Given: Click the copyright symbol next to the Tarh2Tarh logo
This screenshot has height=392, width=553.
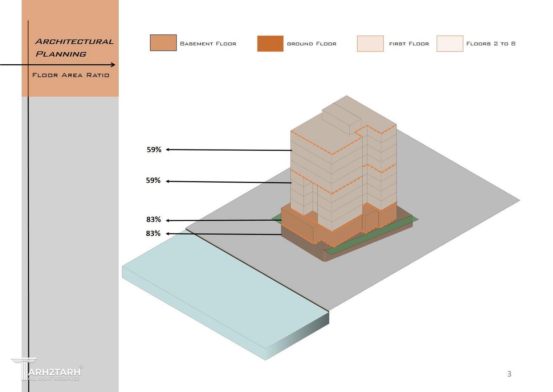Looking at the screenshot, I should coord(81,366).
